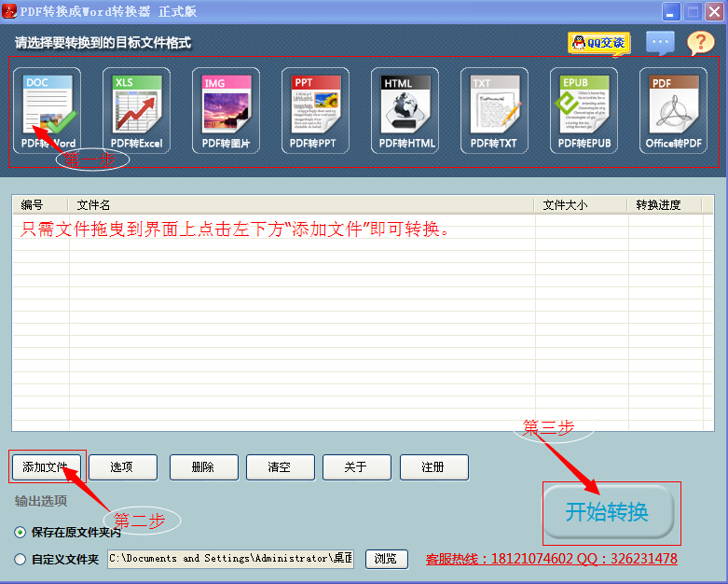728x584 pixels.
Task: Click the output folder path field
Action: point(231,559)
